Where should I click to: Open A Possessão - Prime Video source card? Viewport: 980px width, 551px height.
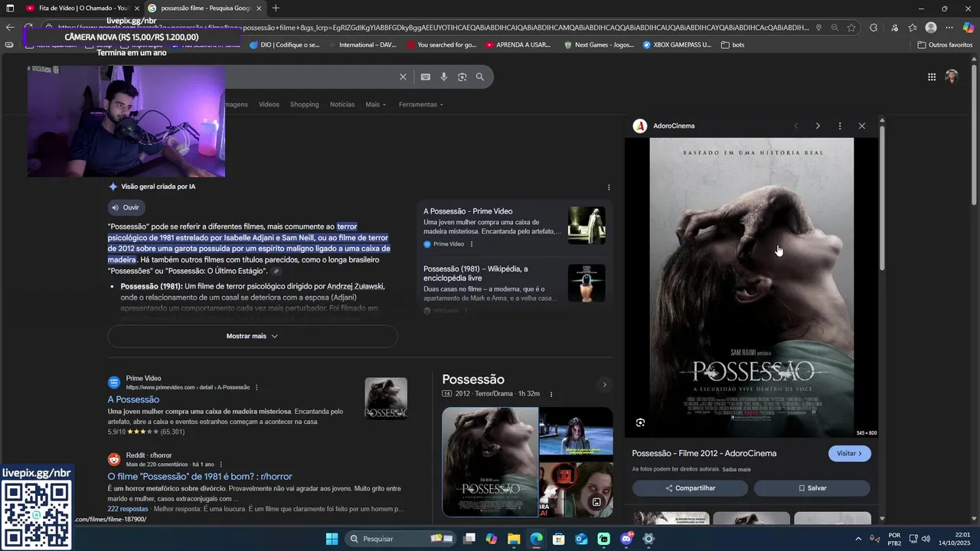pos(515,227)
